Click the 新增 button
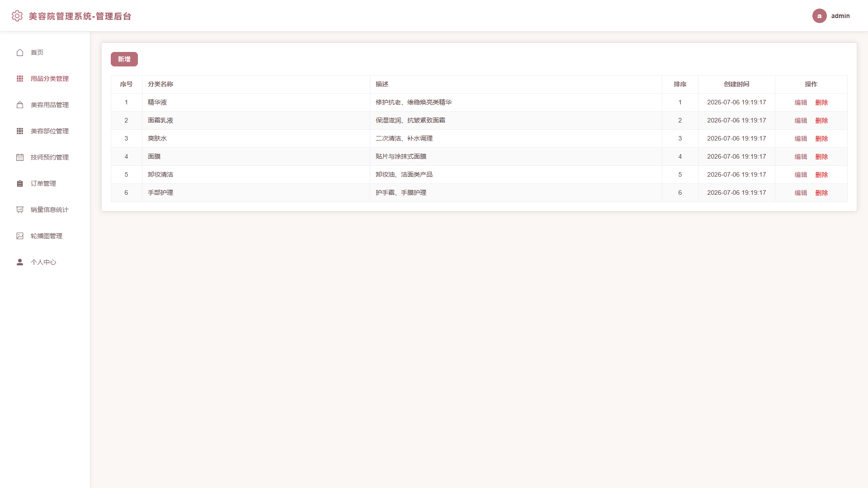868x488 pixels. tap(124, 59)
